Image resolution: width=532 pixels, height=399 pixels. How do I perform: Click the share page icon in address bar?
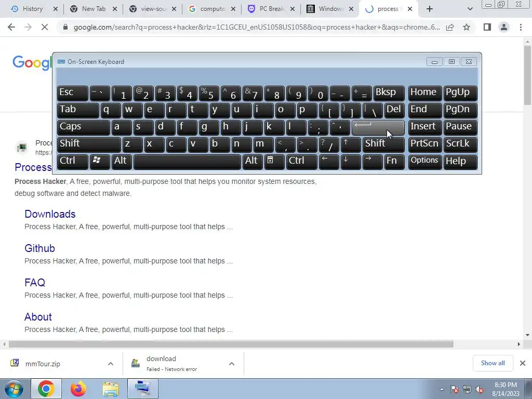pos(450,27)
